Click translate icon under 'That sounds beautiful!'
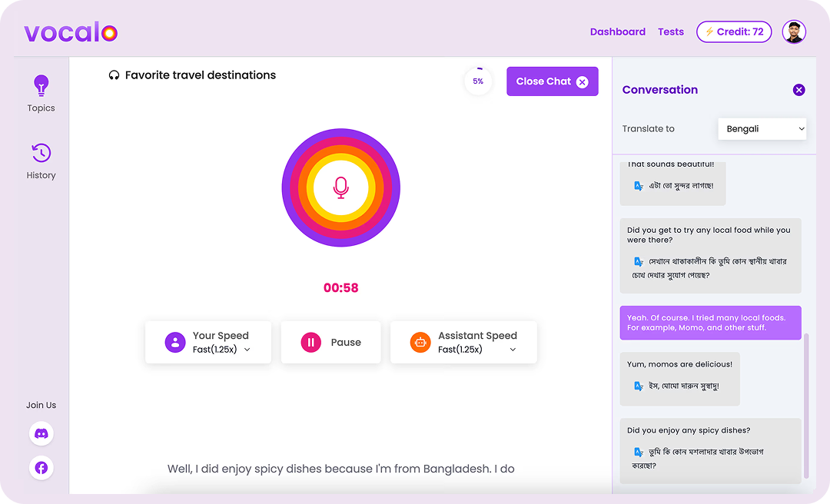The height and width of the screenshot is (504, 830). point(639,186)
